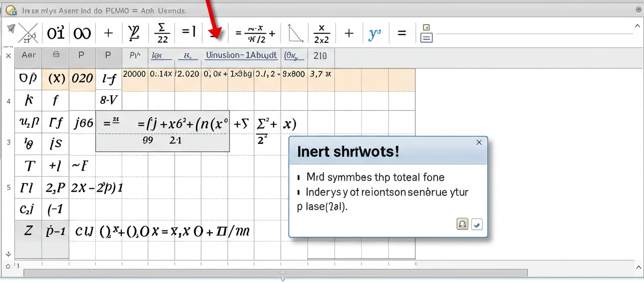Click the round button in title bar corner

[639, 9]
